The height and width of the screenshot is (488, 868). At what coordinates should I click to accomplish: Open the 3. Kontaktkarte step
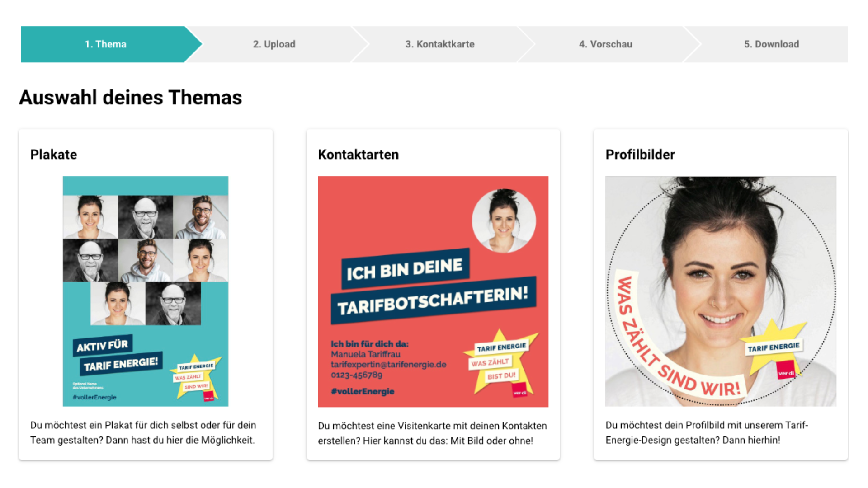click(x=440, y=44)
